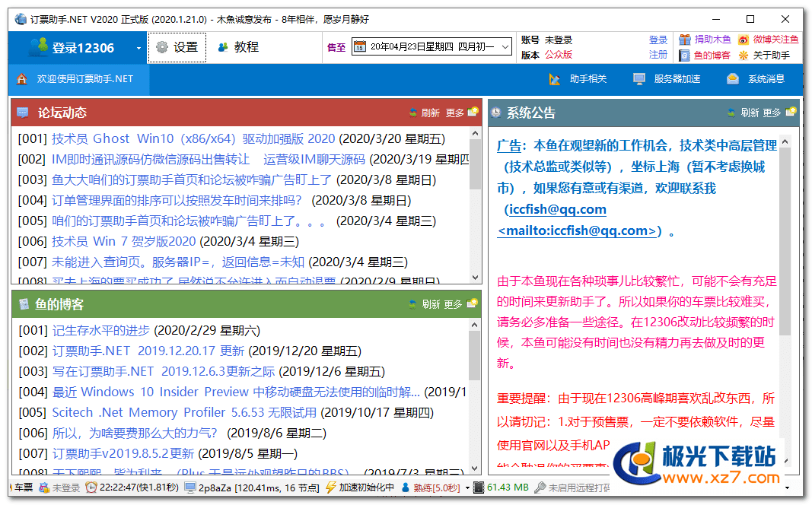Image resolution: width=812 pixels, height=505 pixels.
Task: Click the blue person icon beside 熟练
Action: (406, 488)
